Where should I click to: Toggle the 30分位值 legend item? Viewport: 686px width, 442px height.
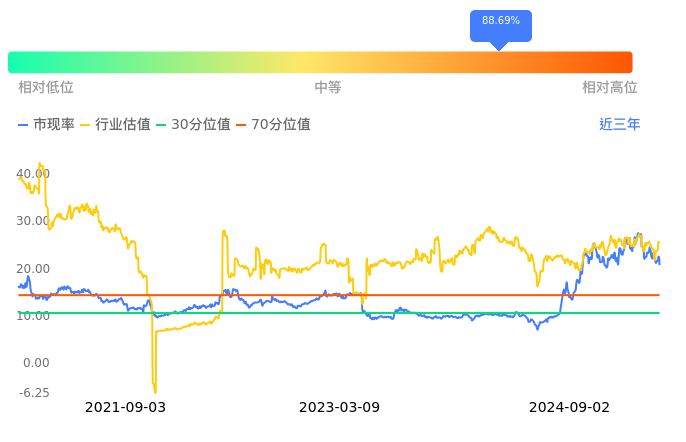193,125
